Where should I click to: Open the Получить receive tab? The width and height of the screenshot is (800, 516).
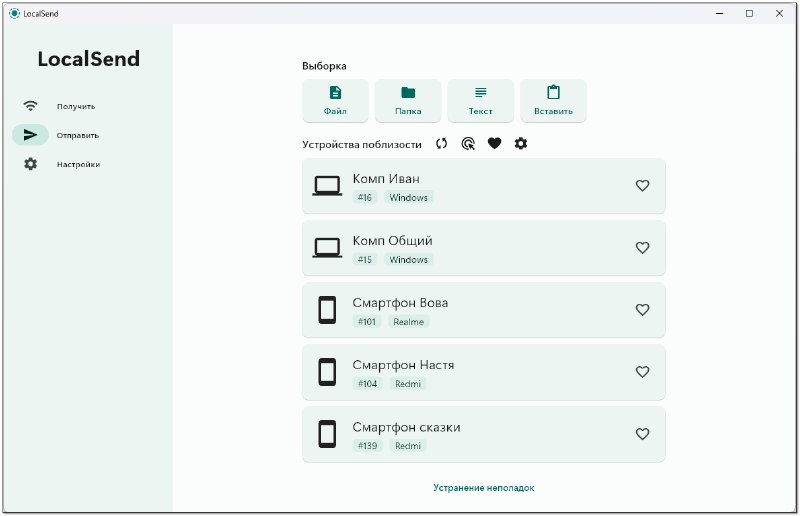click(x=76, y=106)
